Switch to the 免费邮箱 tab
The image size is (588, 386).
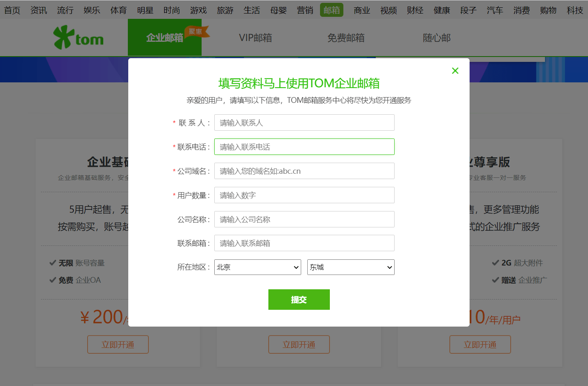pyautogui.click(x=346, y=37)
